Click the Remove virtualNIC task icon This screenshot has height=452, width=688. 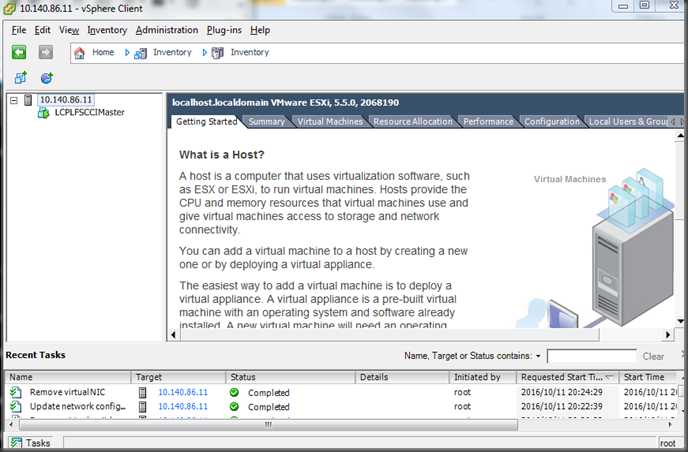(x=16, y=392)
